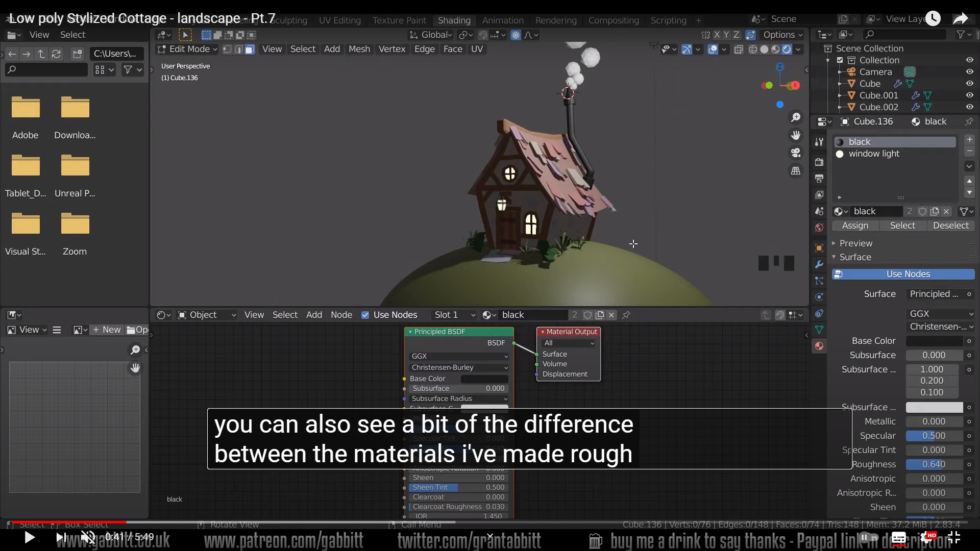Open the Slot 1 dropdown
Viewport: 980px width, 551px height.
(x=453, y=315)
